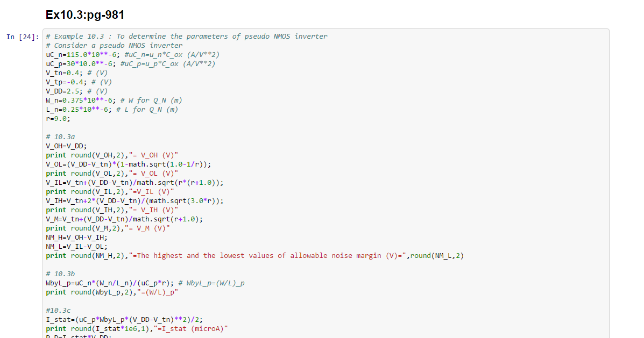Place cursor on uC_n=115.0 definition line
The image size is (644, 338).
(x=133, y=55)
